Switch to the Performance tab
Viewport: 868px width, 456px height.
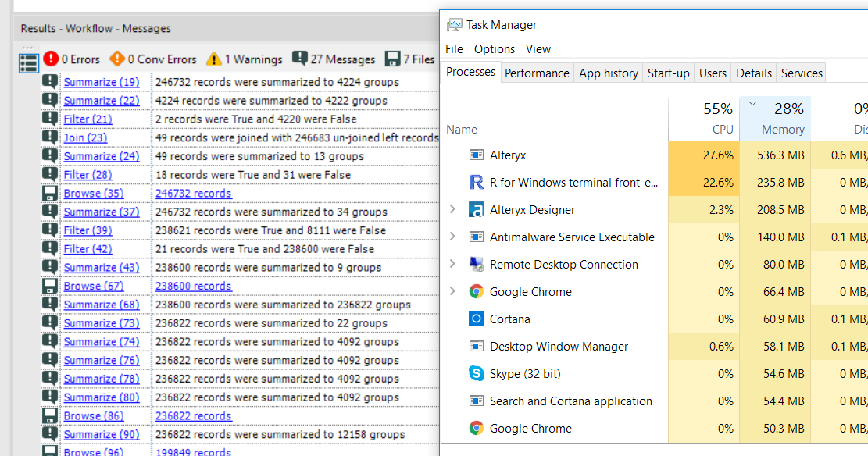click(537, 73)
